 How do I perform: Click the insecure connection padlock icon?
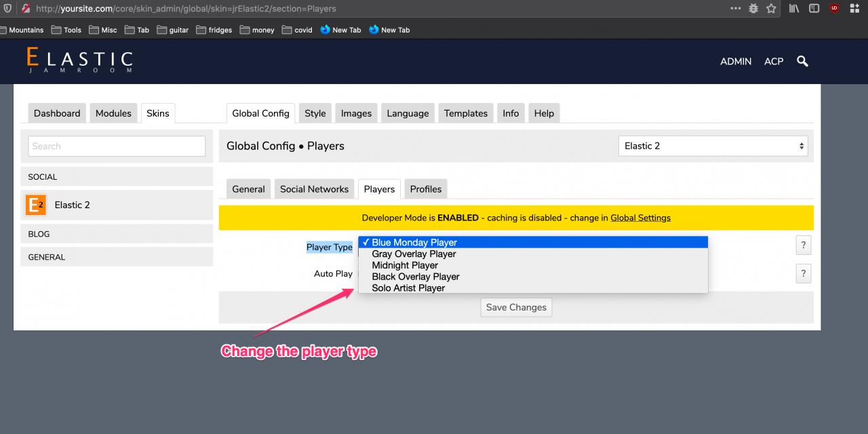(x=26, y=9)
